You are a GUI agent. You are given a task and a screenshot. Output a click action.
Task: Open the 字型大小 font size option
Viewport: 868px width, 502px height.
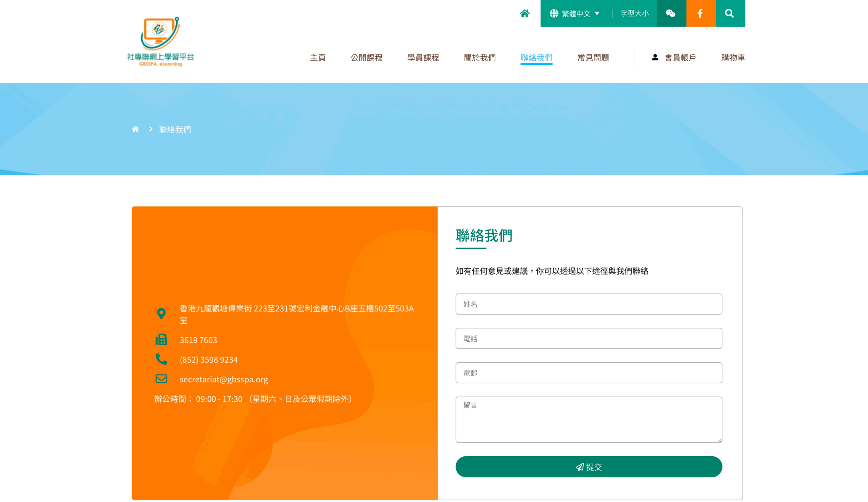click(x=634, y=14)
